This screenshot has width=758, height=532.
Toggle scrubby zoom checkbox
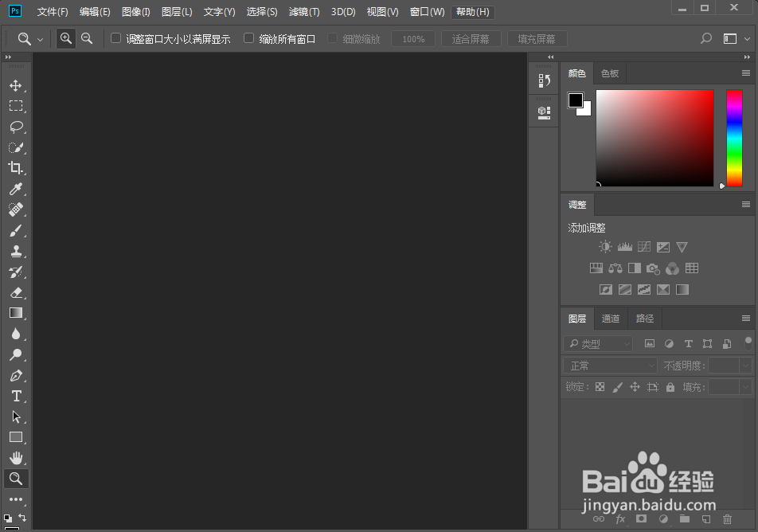(332, 37)
